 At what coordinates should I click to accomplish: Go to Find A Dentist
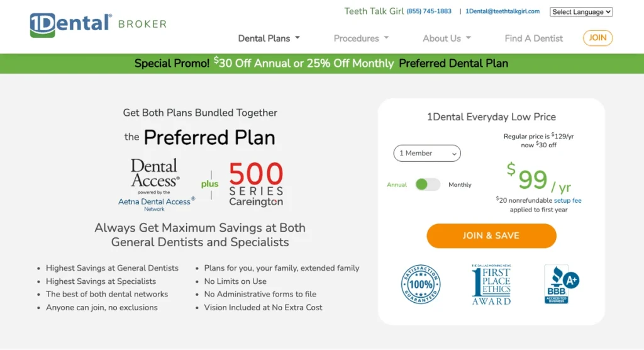pos(534,38)
